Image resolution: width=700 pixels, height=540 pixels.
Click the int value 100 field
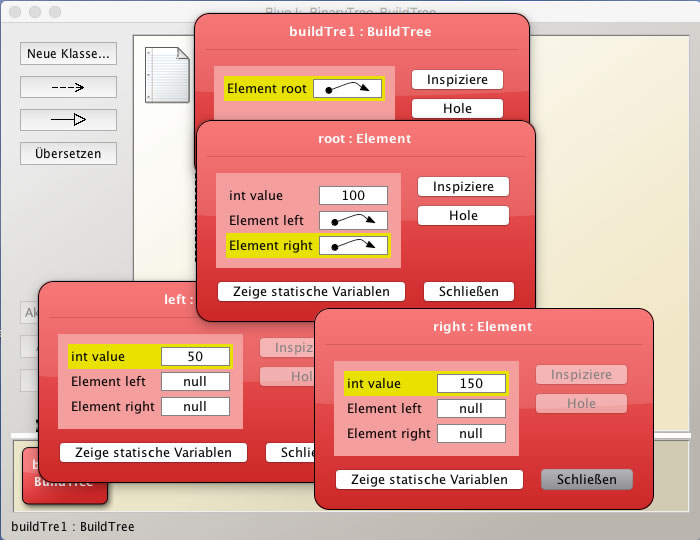[352, 196]
